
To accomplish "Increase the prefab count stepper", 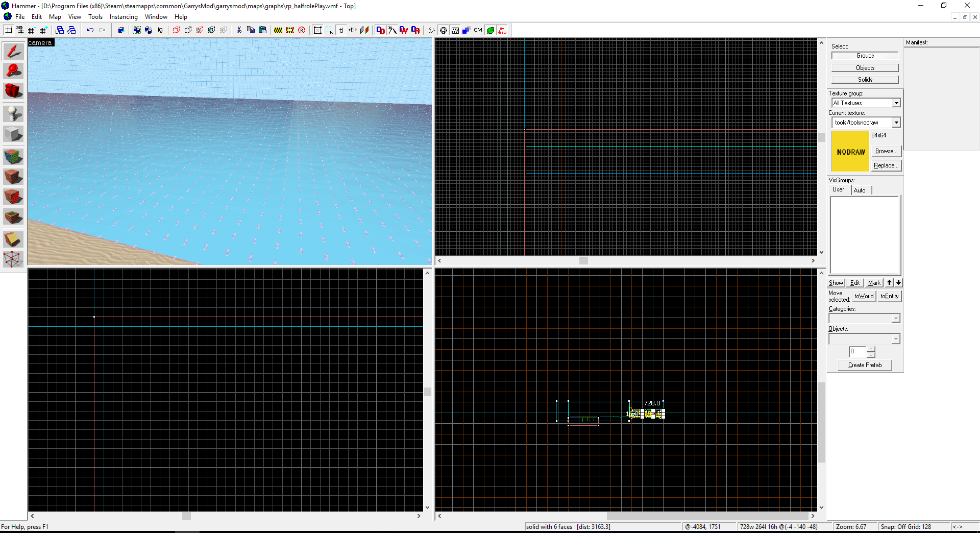I will [871, 349].
